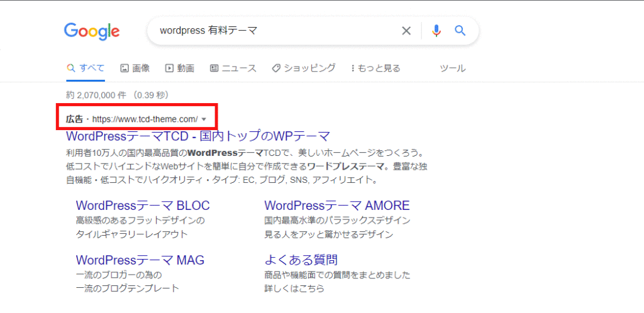Click the text 一流のブログテンプレート
Viewport: 644px width, 313px height.
click(x=128, y=288)
